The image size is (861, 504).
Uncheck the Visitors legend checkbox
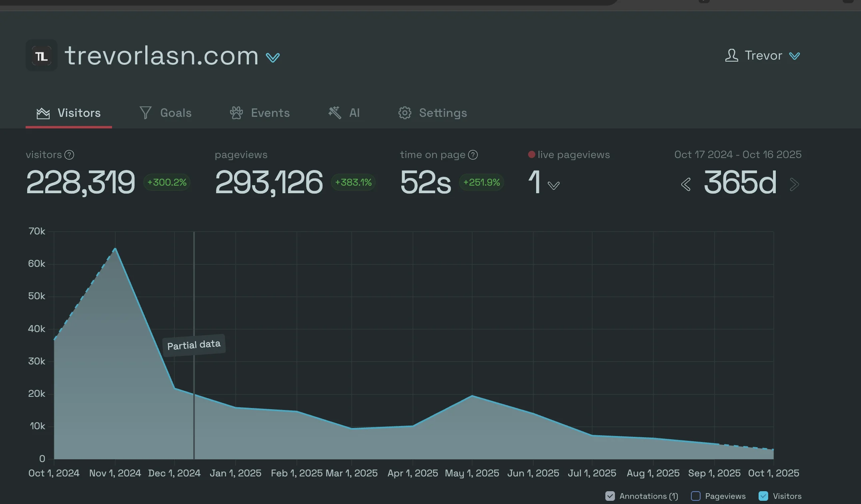point(763,496)
